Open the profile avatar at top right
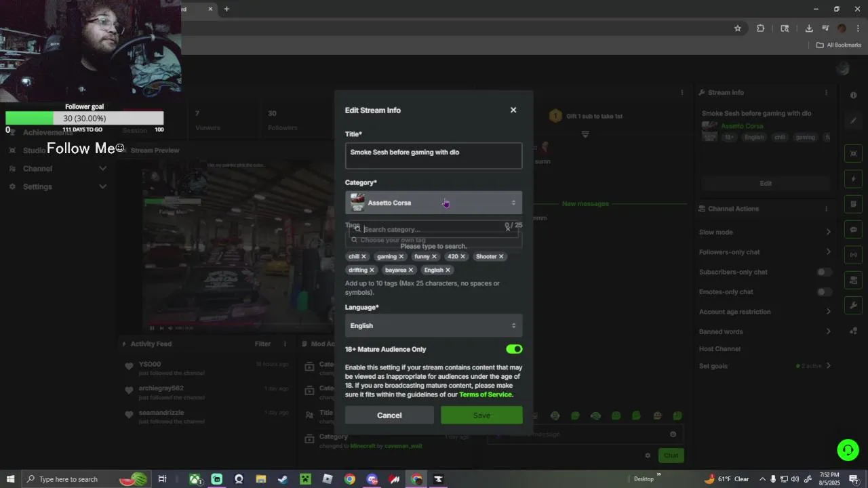Screen dimensions: 868x488 (843, 68)
